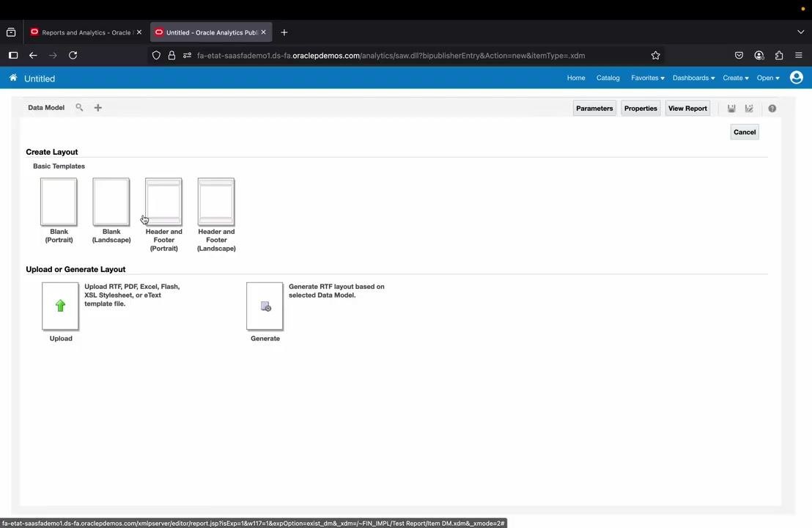Toggle the browser sidebar icon
This screenshot has height=528, width=812.
click(x=13, y=56)
